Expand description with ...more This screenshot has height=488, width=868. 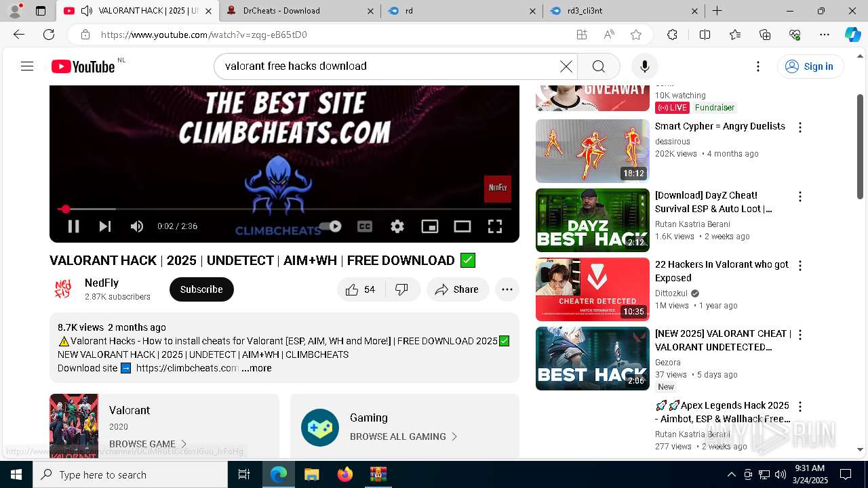256,368
